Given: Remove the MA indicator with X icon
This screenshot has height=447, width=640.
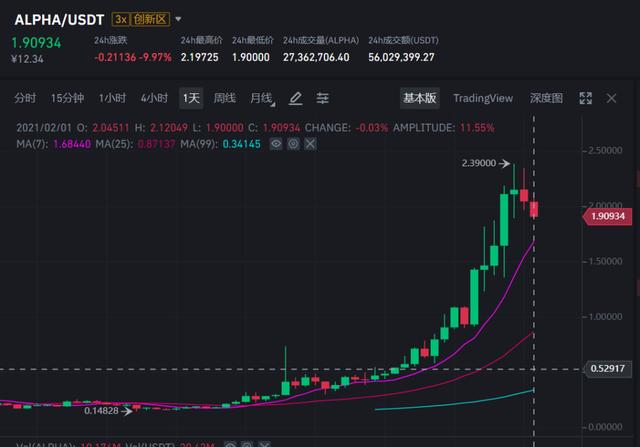Looking at the screenshot, I should tap(310, 144).
